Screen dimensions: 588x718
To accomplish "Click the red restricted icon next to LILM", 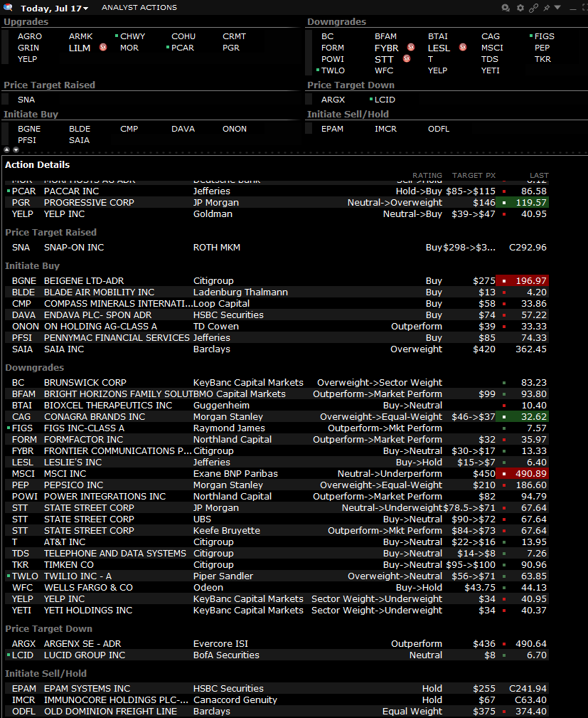I will (x=102, y=48).
